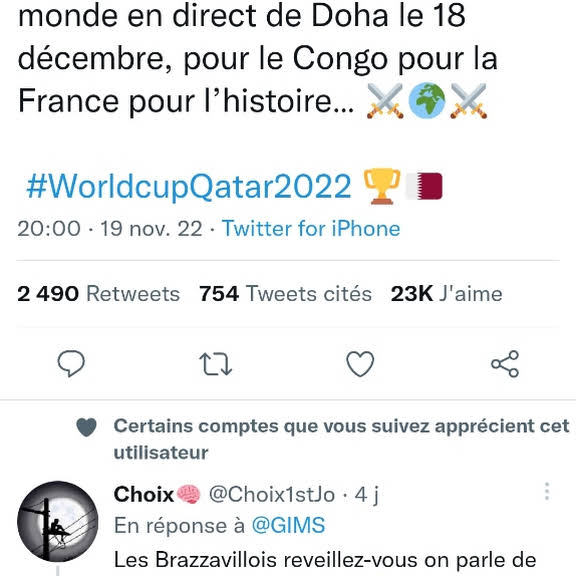Tap the Qatar flag emoji
This screenshot has height=576, width=576.
[x=424, y=186]
